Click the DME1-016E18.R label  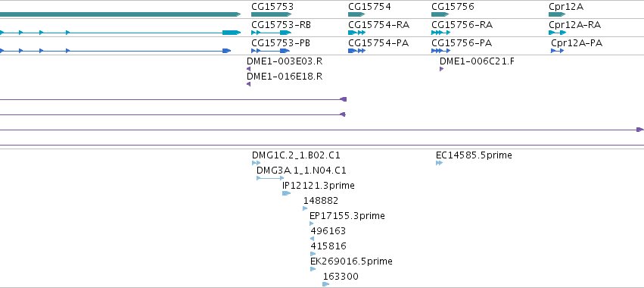285,77
